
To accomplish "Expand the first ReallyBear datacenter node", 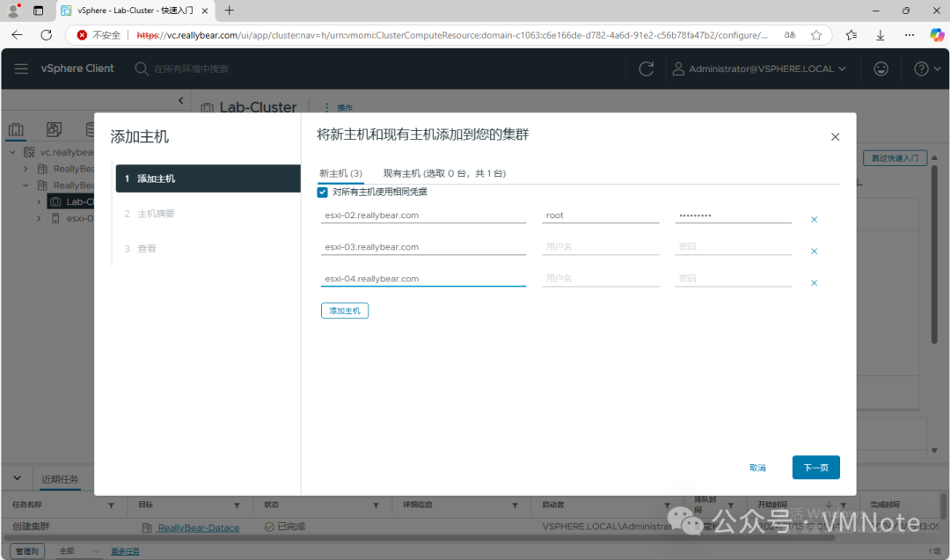I will 26,168.
